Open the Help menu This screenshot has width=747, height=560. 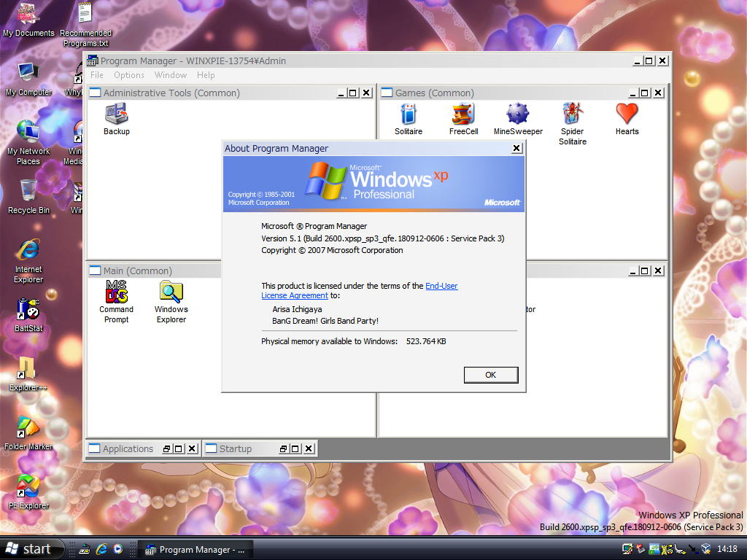(x=206, y=75)
